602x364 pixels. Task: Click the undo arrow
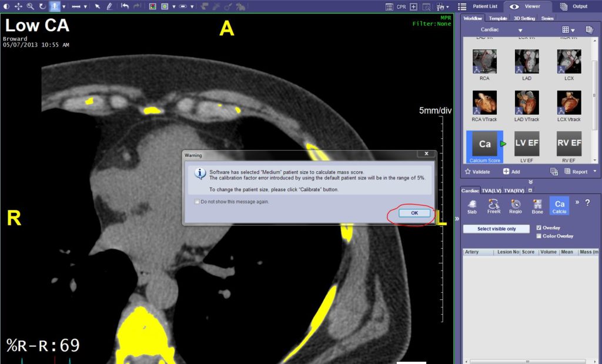pyautogui.click(x=125, y=6)
